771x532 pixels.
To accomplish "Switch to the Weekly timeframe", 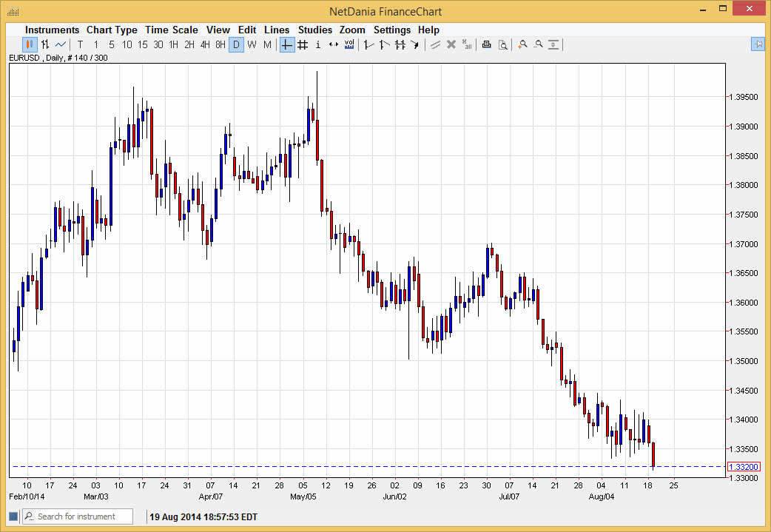I will (252, 44).
